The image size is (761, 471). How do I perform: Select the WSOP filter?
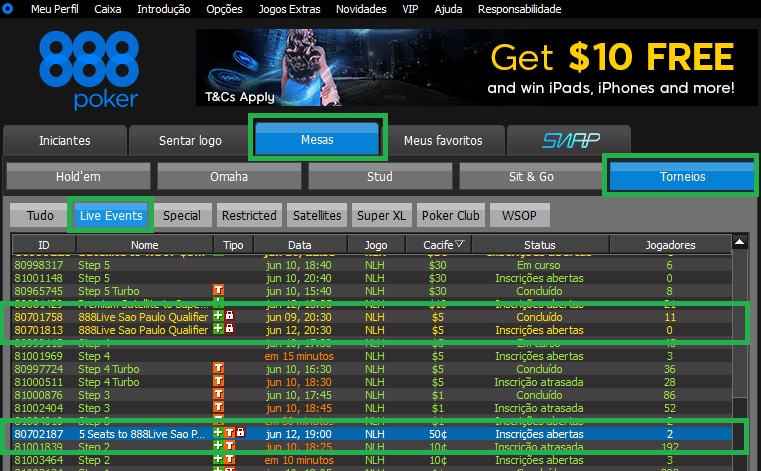click(x=519, y=215)
